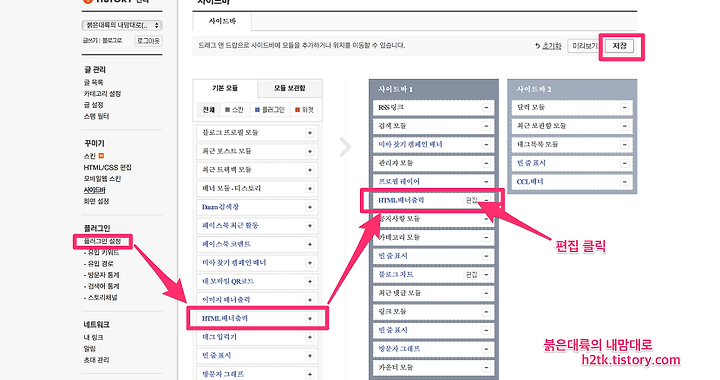Remove 최근 댓글 모듈 with minus icon
Viewport: 720px width, 380px height.
[x=486, y=293]
